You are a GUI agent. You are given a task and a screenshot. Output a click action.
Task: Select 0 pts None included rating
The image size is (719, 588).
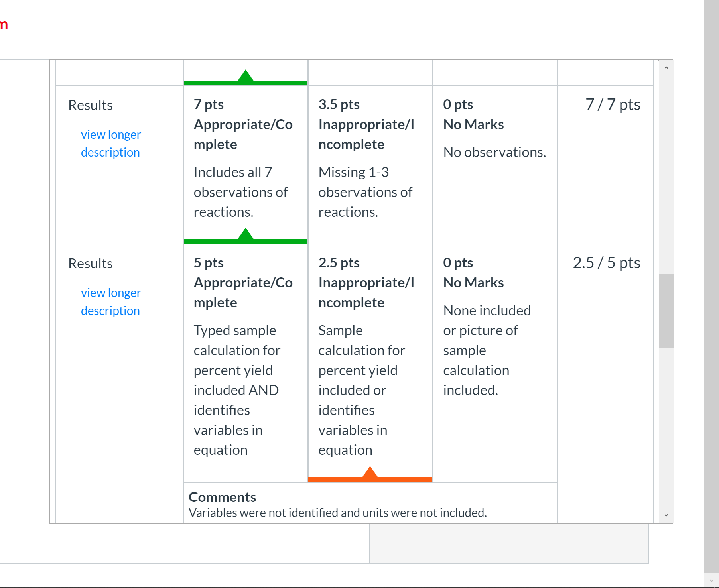coord(495,363)
